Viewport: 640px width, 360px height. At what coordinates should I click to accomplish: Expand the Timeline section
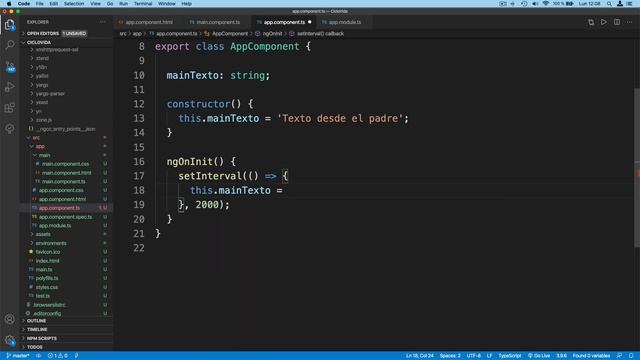click(x=66, y=329)
